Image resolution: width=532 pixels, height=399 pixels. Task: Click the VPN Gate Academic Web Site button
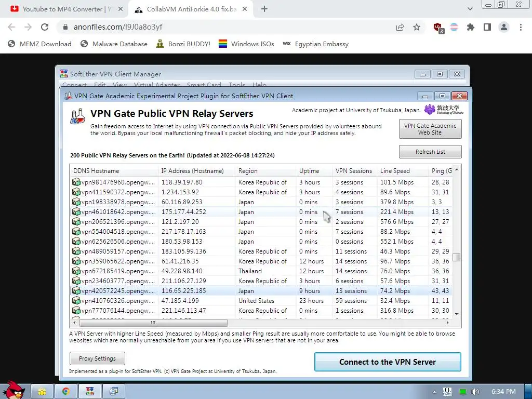[430, 129]
